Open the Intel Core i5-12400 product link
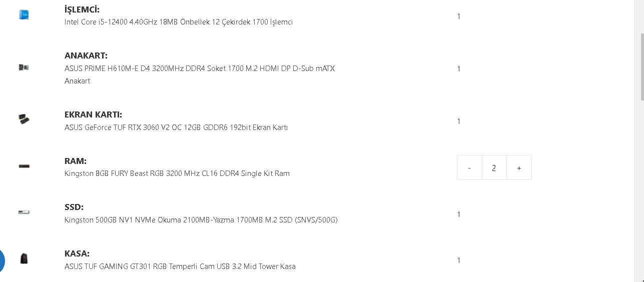644x282 pixels. pyautogui.click(x=178, y=22)
